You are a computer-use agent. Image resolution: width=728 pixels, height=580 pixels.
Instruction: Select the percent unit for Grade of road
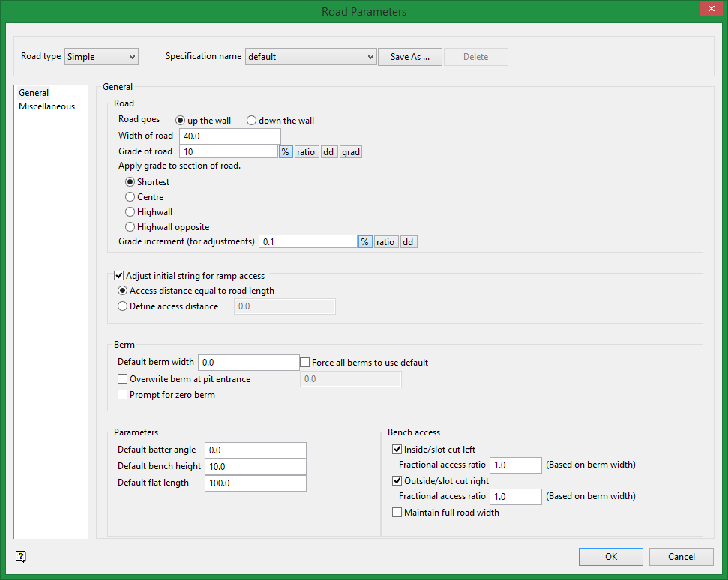click(286, 152)
